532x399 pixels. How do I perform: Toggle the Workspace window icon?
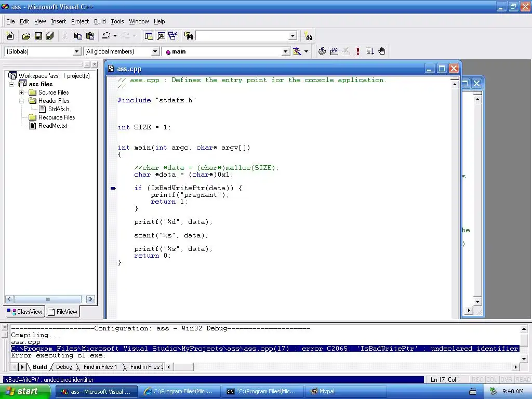pos(149,36)
